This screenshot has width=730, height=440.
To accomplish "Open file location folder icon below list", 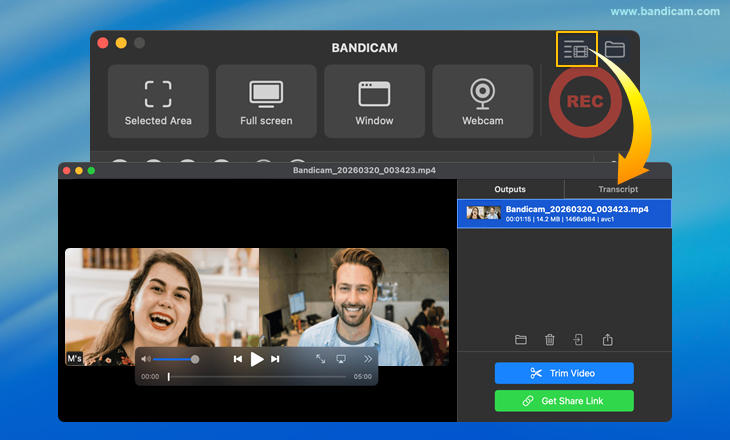I will click(x=521, y=340).
